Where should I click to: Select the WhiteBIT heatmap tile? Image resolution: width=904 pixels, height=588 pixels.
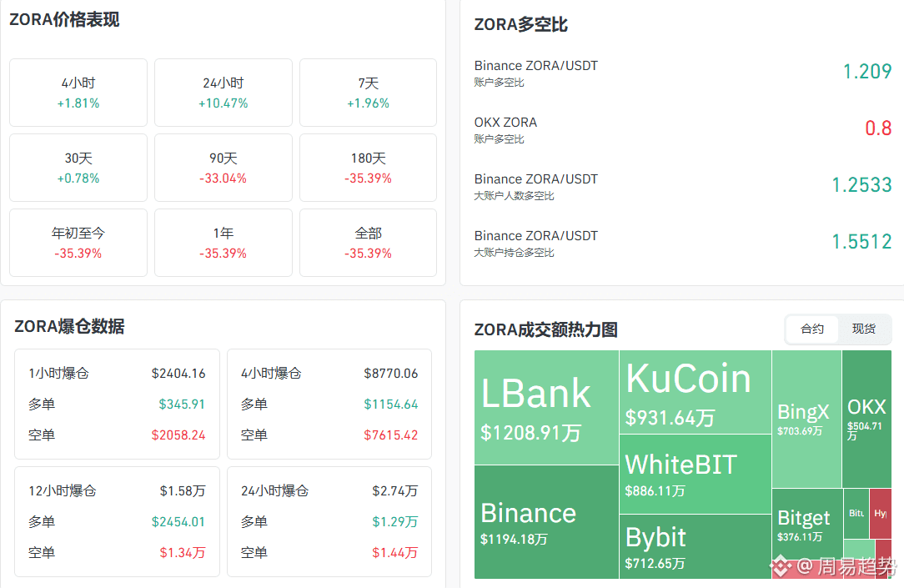[696, 475]
